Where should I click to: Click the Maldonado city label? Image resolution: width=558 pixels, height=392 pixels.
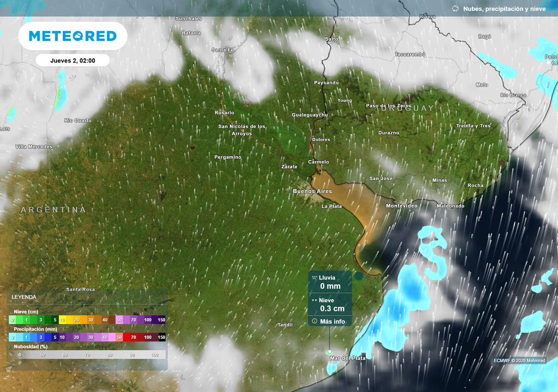(x=451, y=206)
